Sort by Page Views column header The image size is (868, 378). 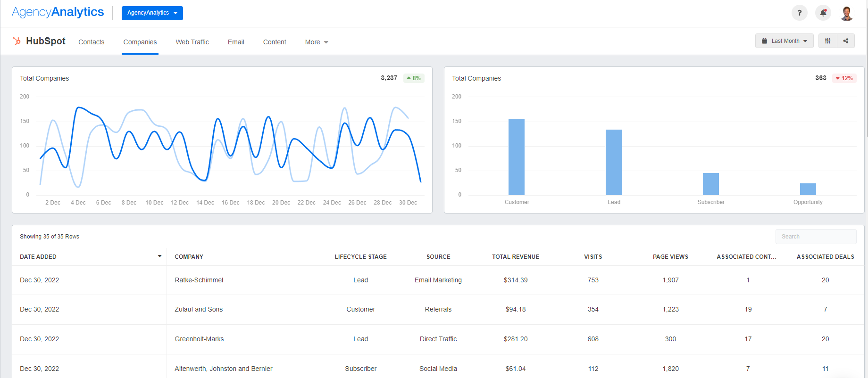click(670, 257)
